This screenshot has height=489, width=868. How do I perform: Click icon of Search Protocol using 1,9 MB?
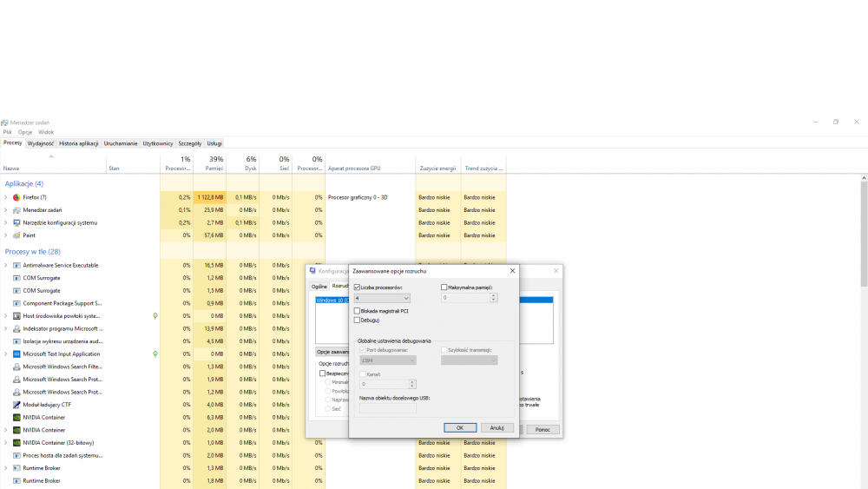pos(16,380)
